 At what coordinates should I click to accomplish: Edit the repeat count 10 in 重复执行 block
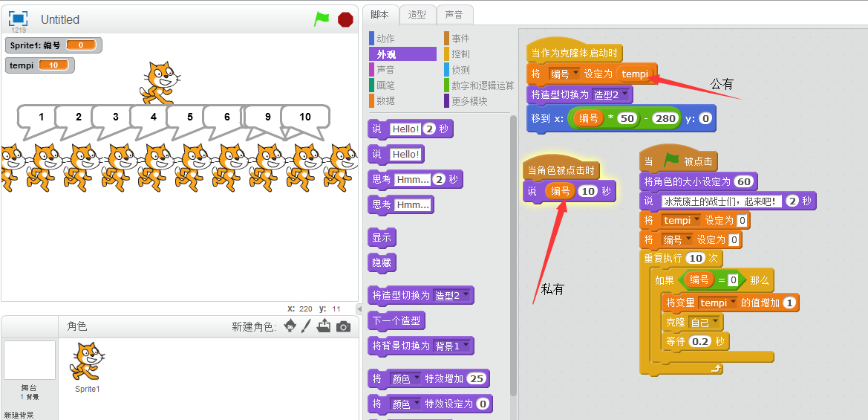point(695,258)
